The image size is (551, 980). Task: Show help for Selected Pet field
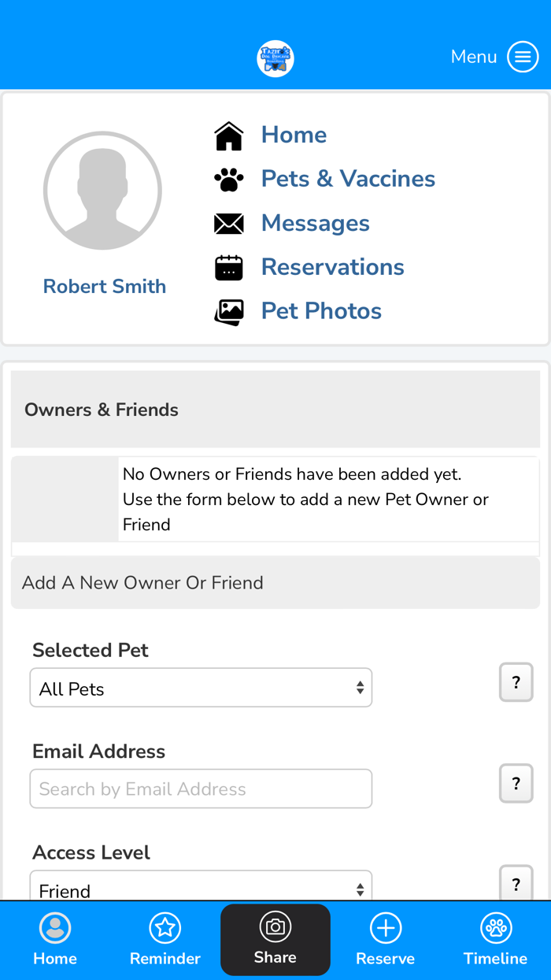(x=516, y=682)
